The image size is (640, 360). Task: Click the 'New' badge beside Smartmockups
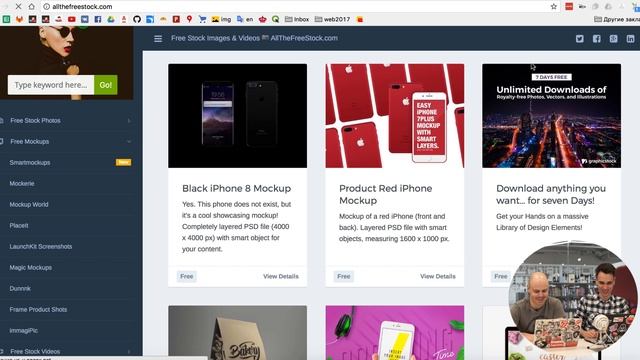[123, 162]
